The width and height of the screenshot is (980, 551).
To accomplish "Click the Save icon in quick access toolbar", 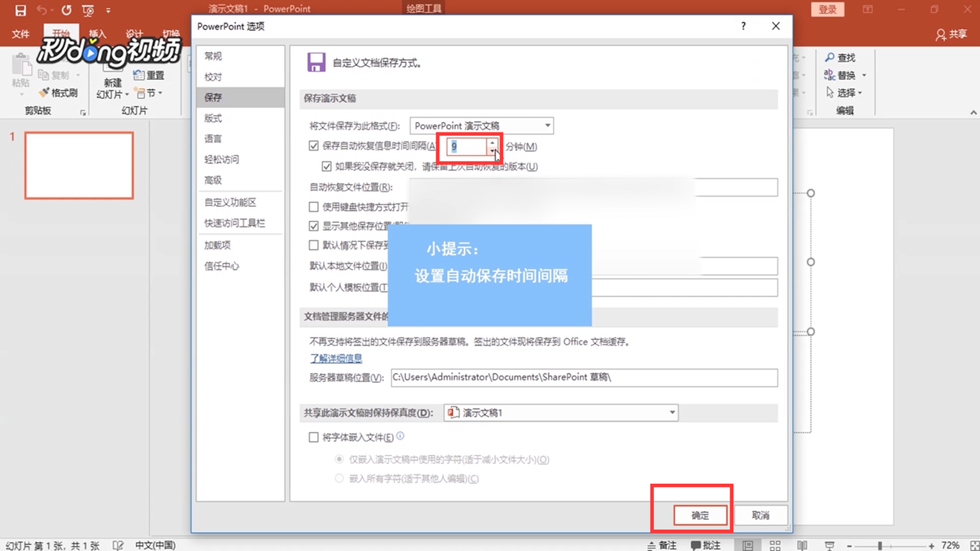I will click(21, 11).
